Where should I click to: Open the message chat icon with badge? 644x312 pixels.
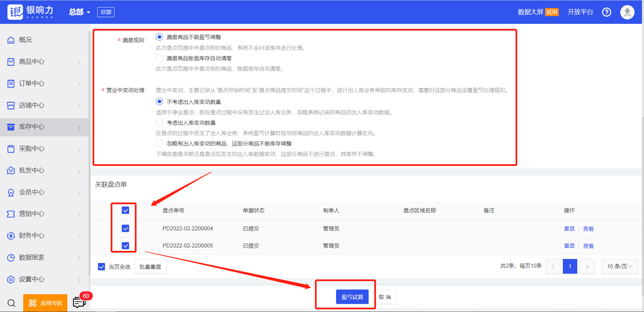tap(79, 302)
